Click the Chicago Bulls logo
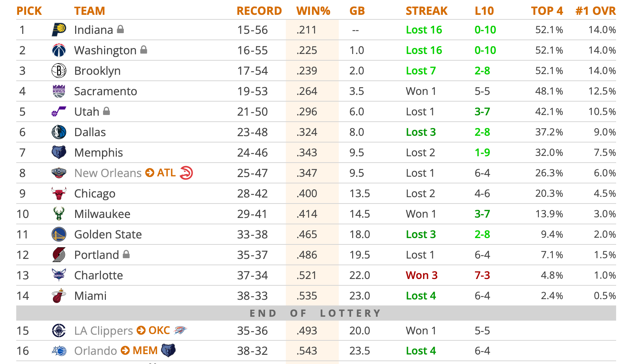The width and height of the screenshot is (626, 364). (59, 194)
